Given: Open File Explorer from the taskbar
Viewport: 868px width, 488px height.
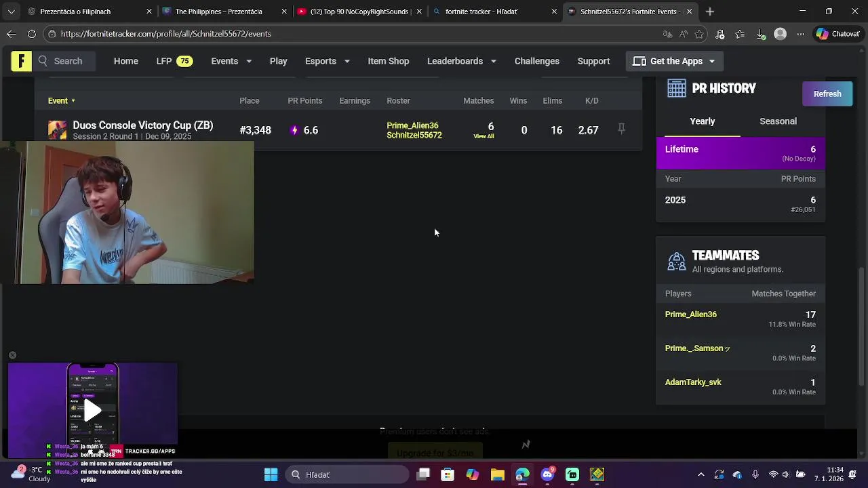Looking at the screenshot, I should [x=497, y=474].
